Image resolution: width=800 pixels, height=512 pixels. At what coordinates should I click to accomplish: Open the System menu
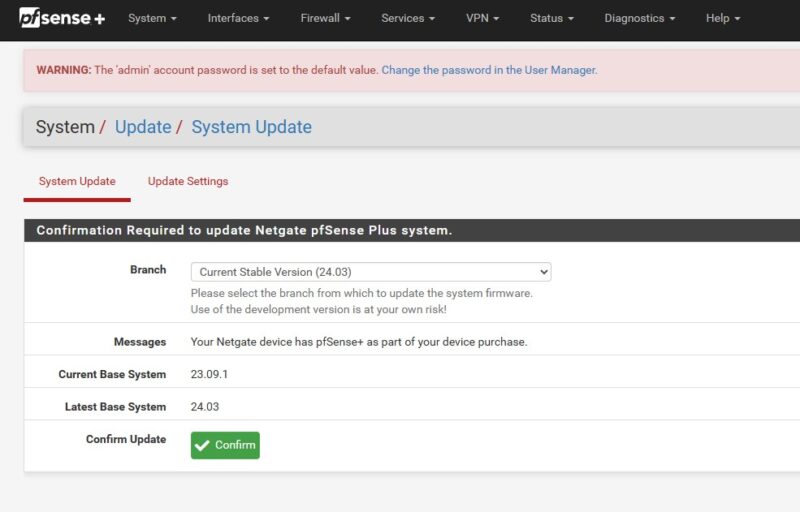[152, 18]
